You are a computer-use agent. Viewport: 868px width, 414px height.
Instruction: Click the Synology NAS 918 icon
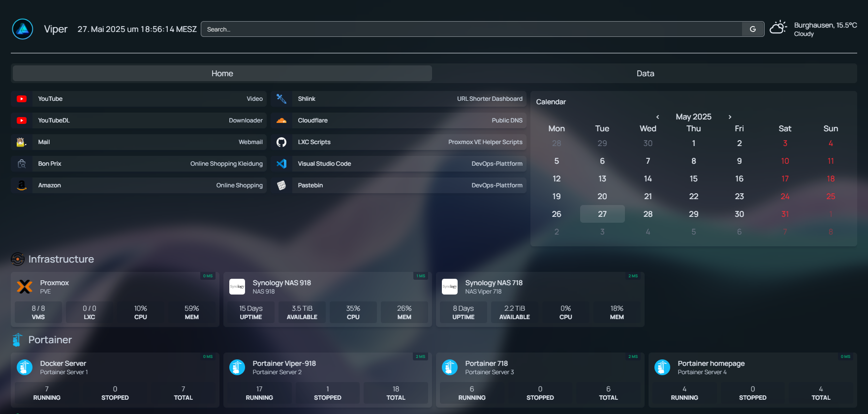click(237, 287)
